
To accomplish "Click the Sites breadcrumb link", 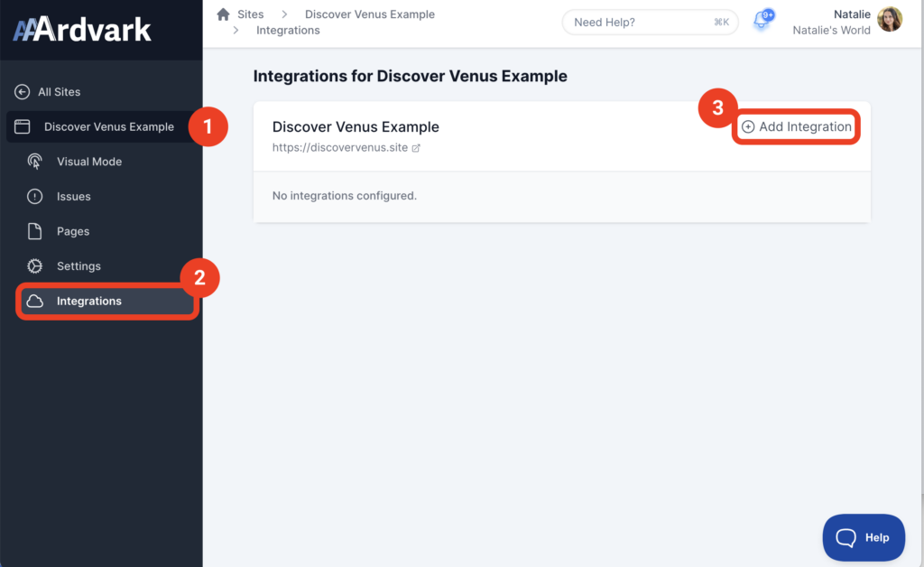I will 251,14.
